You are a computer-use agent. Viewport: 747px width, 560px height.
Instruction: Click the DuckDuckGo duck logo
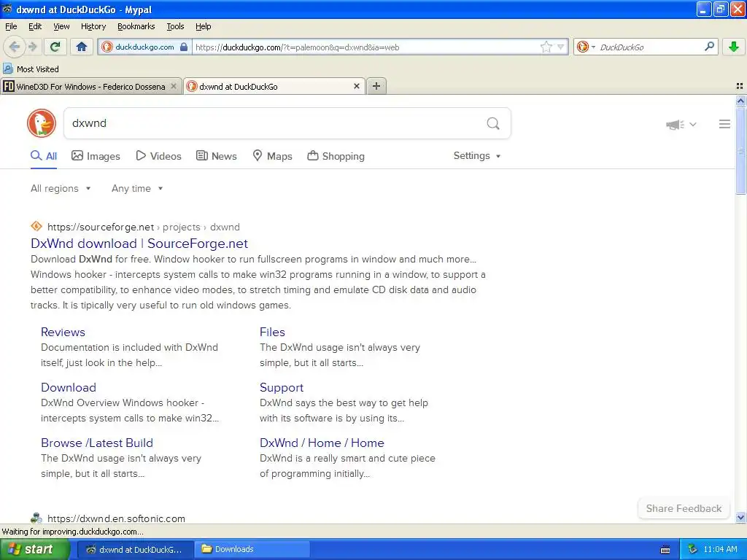coord(42,123)
